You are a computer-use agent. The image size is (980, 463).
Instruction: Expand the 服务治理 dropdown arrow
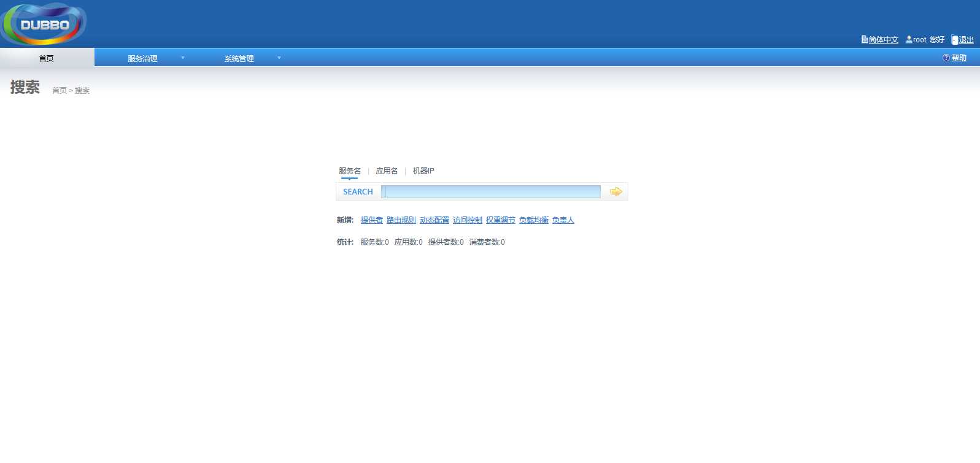(x=183, y=58)
